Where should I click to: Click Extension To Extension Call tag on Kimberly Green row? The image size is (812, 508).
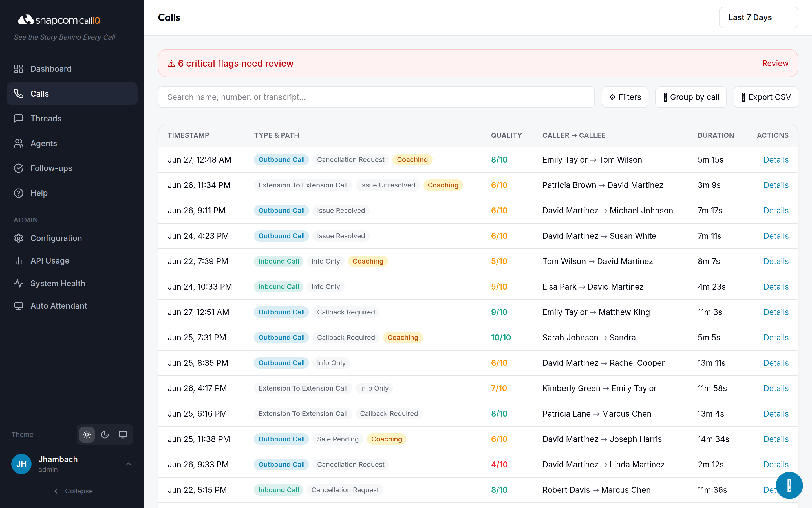click(x=303, y=388)
